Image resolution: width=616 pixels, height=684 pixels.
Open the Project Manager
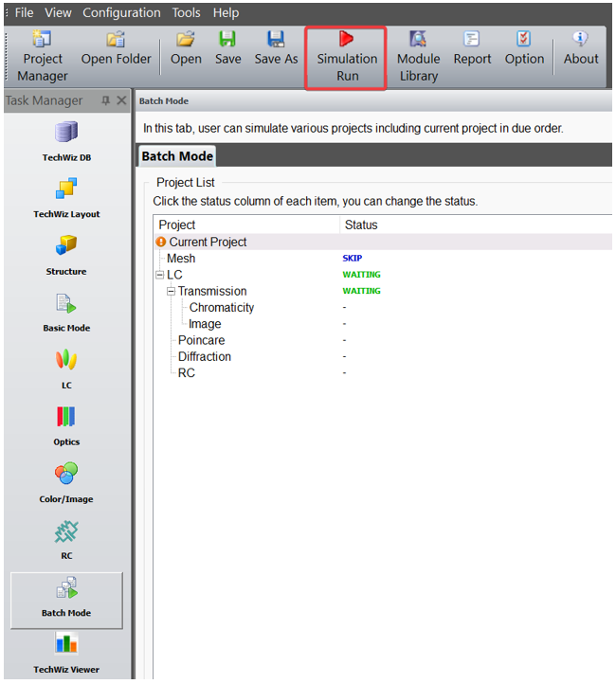click(43, 57)
